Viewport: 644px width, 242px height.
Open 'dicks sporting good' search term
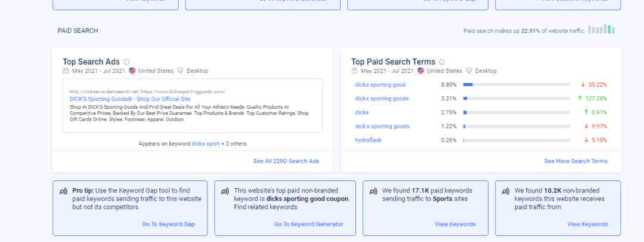coord(380,85)
